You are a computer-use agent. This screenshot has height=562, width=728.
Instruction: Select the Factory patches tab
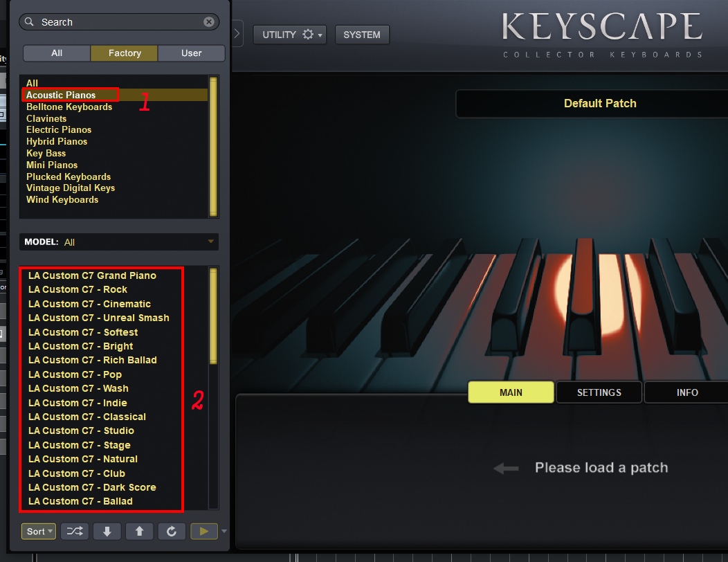tap(125, 53)
